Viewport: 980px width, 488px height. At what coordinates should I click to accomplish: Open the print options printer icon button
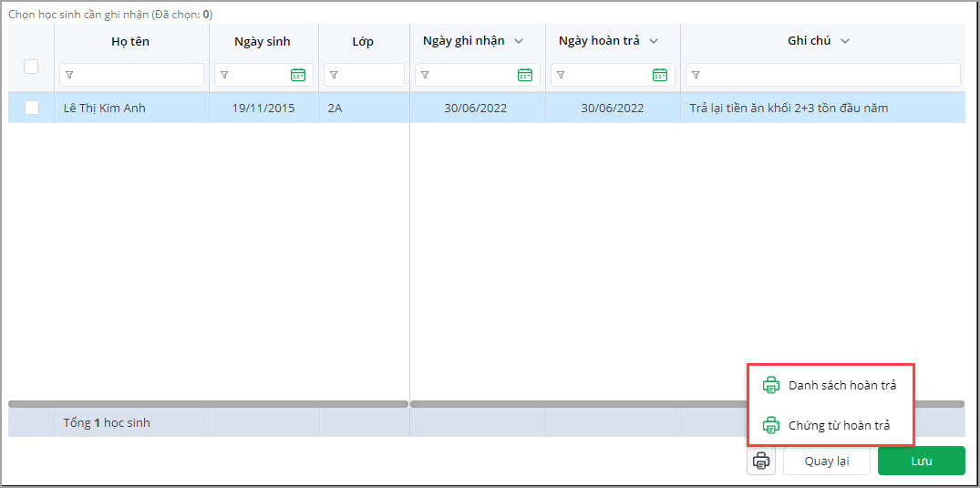point(760,462)
